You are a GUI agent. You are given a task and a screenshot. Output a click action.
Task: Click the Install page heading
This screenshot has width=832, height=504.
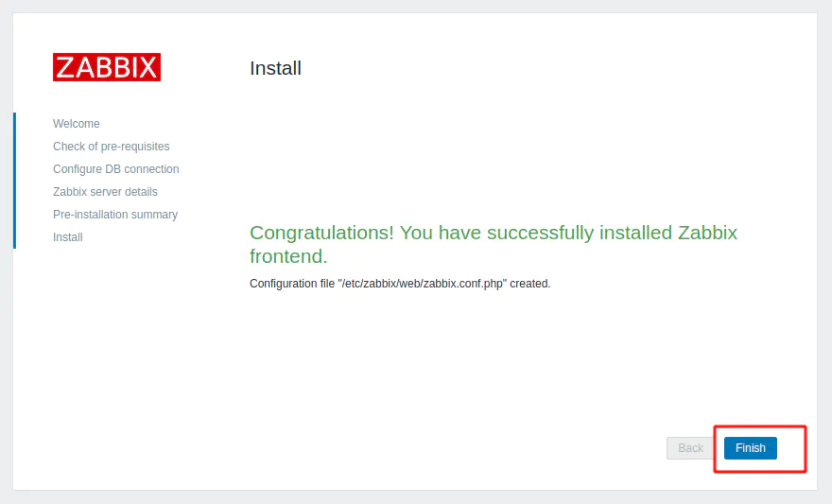coord(275,68)
